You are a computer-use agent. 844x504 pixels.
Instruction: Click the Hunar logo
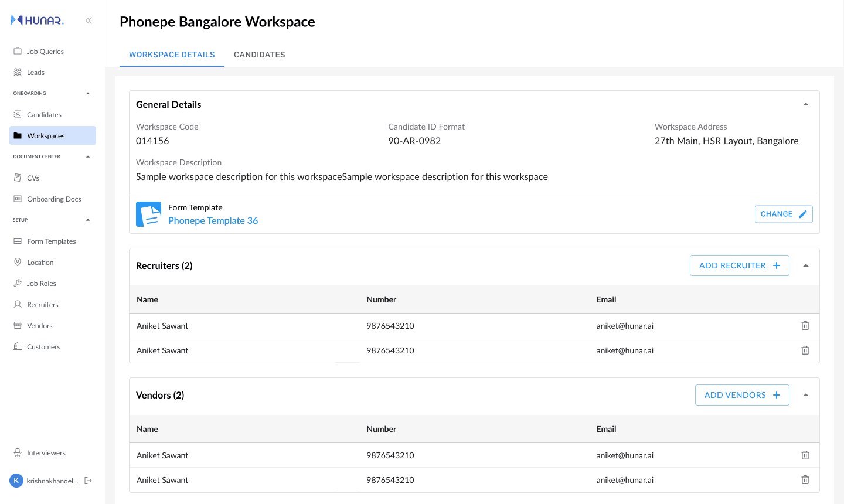pyautogui.click(x=38, y=21)
